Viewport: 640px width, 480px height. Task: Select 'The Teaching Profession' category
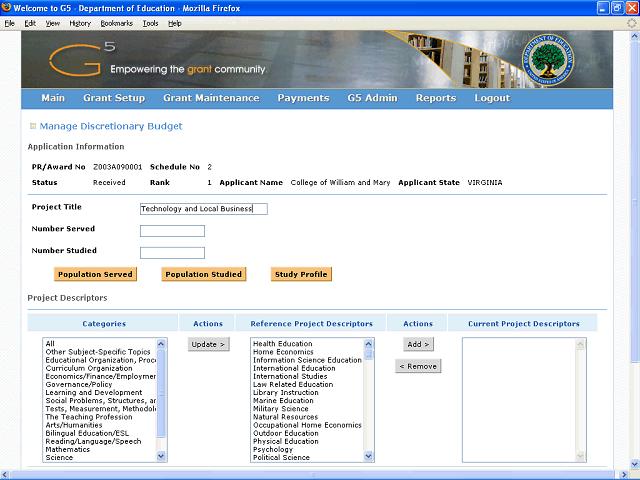click(x=89, y=417)
